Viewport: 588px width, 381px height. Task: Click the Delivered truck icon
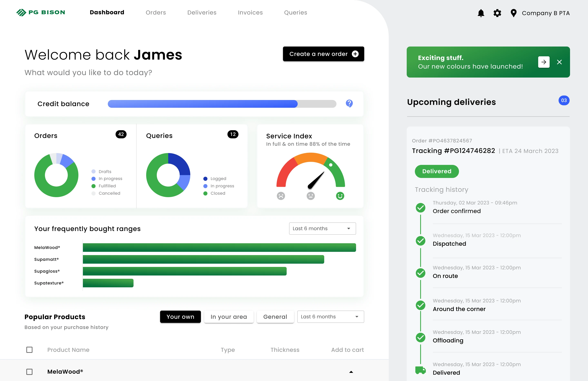tap(421, 370)
